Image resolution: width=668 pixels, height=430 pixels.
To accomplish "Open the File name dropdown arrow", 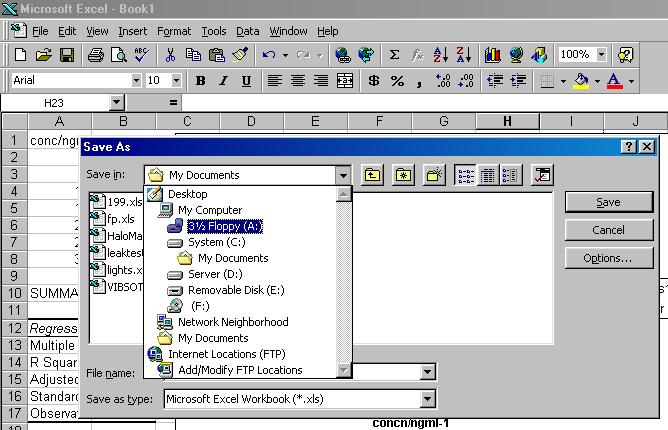I will coord(427,372).
